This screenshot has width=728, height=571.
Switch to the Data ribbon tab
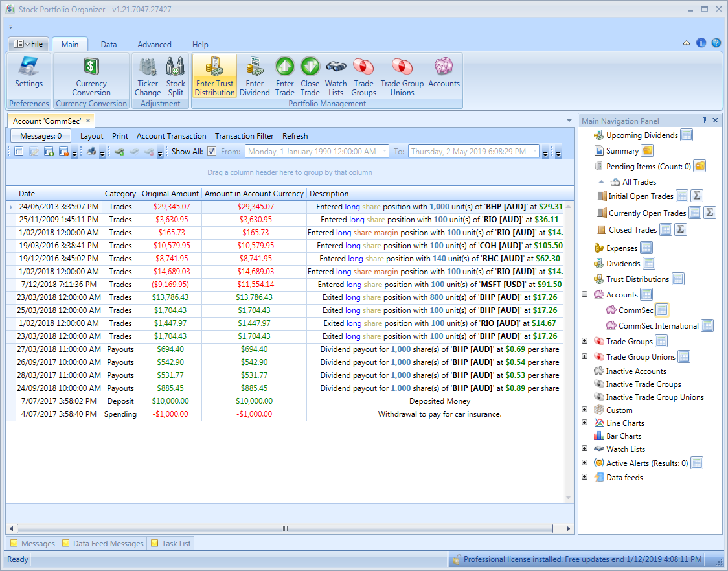[109, 45]
